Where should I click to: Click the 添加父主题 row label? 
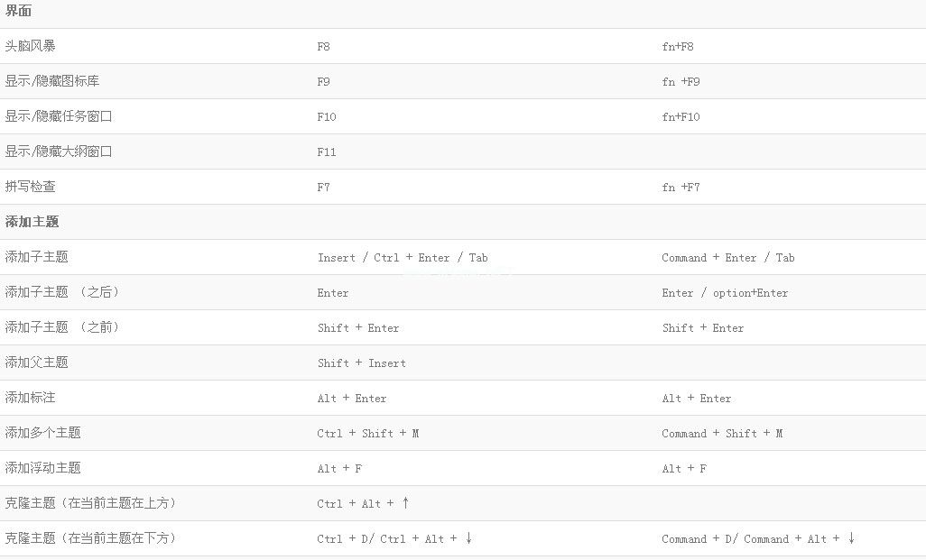[36, 363]
